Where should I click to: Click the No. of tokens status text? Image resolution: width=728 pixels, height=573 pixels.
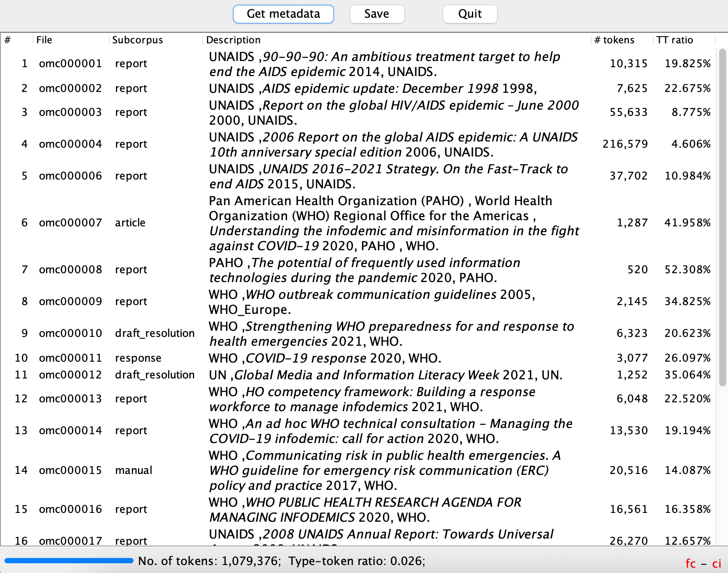[210, 561]
